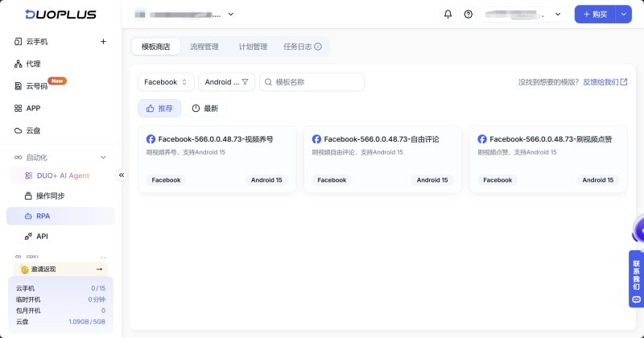Open the 邀请返现 invite cashback banner
Image resolution: width=644 pixels, height=338 pixels.
[61, 269]
